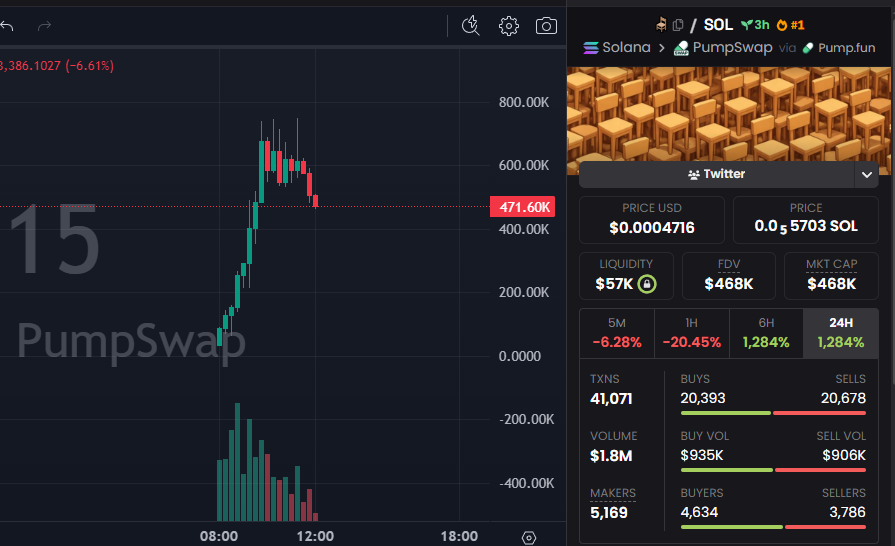Click the PRICE USD $0.0004716 box

(x=652, y=220)
